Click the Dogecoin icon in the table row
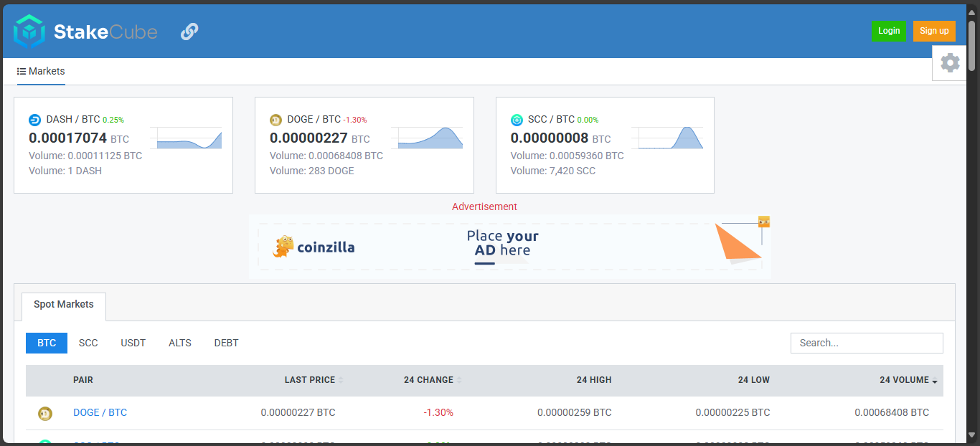This screenshot has height=446, width=980. click(45, 413)
